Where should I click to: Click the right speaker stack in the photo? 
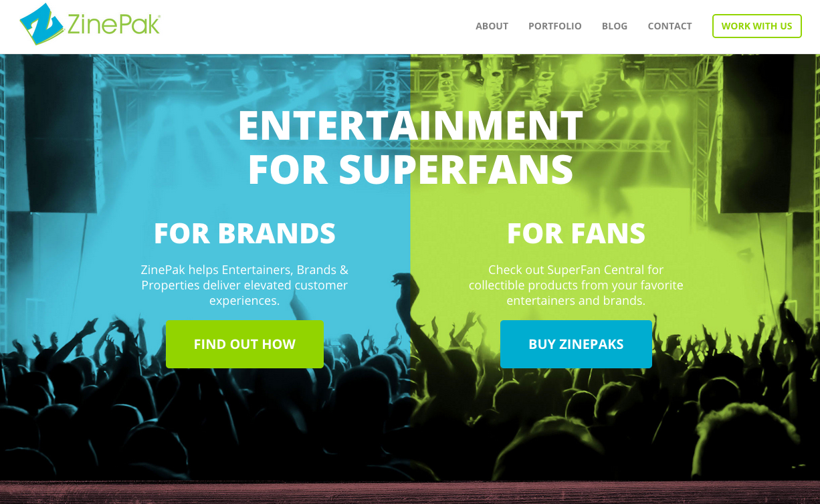click(x=761, y=134)
